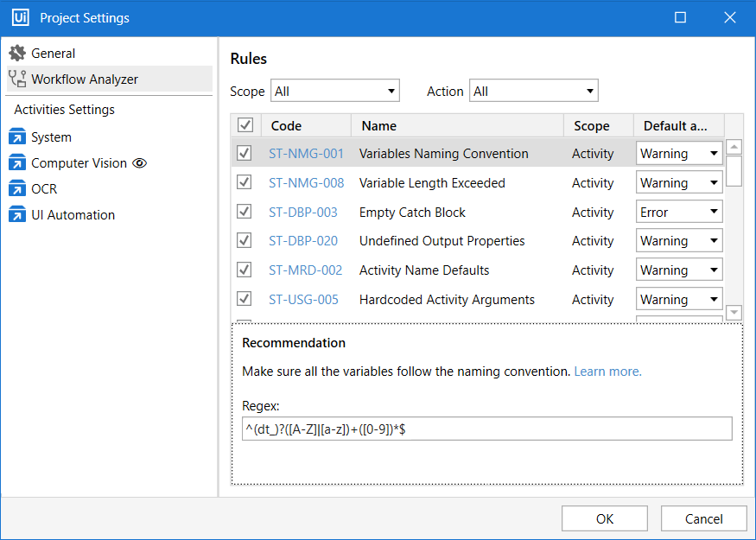Viewport: 756px width, 540px height.
Task: Select the Workflow Analyzer icon
Action: point(17,79)
